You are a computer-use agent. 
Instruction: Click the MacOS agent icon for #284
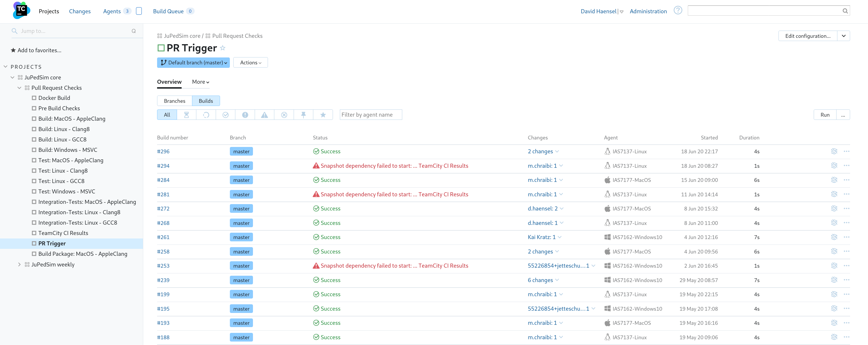[607, 180]
